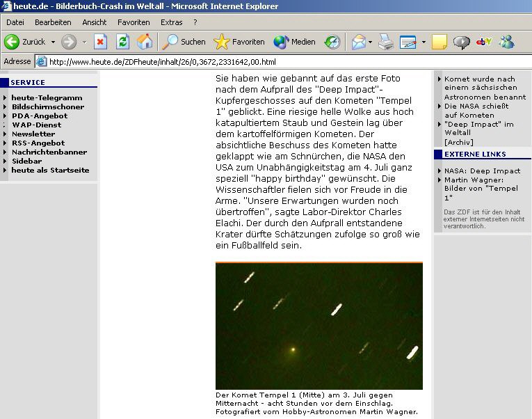
Task: Expand the mail button dropdown arrow
Action: (370, 42)
